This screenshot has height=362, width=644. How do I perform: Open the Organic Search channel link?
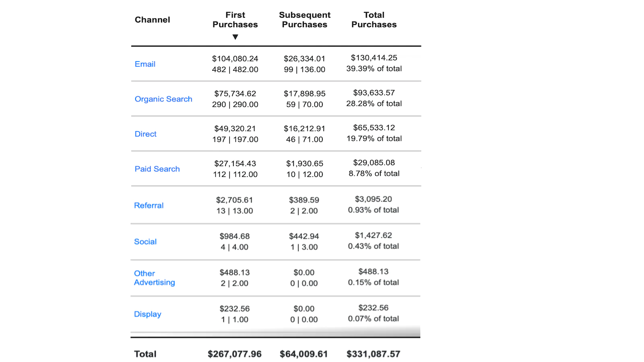pos(163,99)
